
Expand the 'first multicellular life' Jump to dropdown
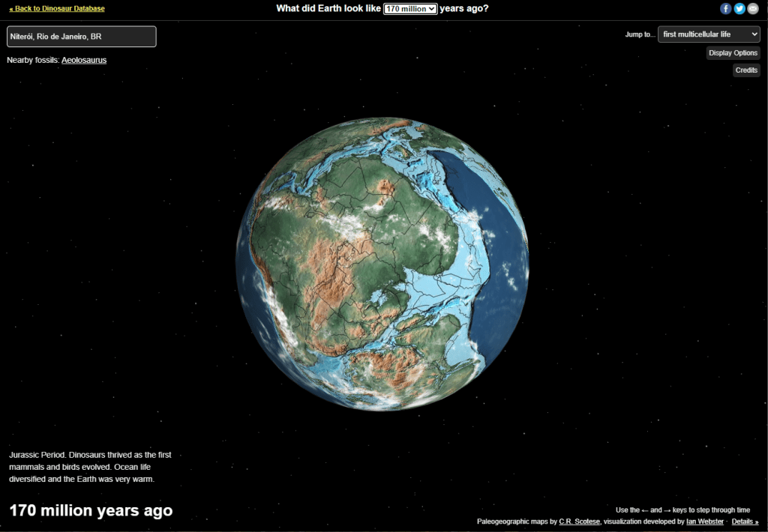709,34
